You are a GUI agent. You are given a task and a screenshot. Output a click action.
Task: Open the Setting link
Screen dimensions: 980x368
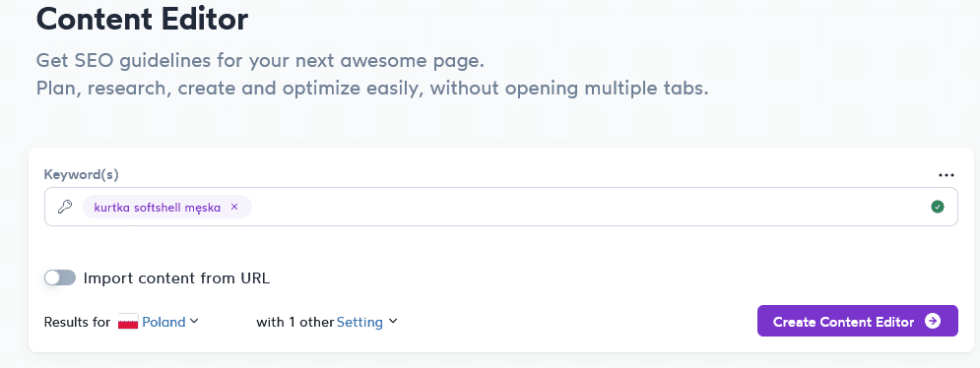(359, 323)
